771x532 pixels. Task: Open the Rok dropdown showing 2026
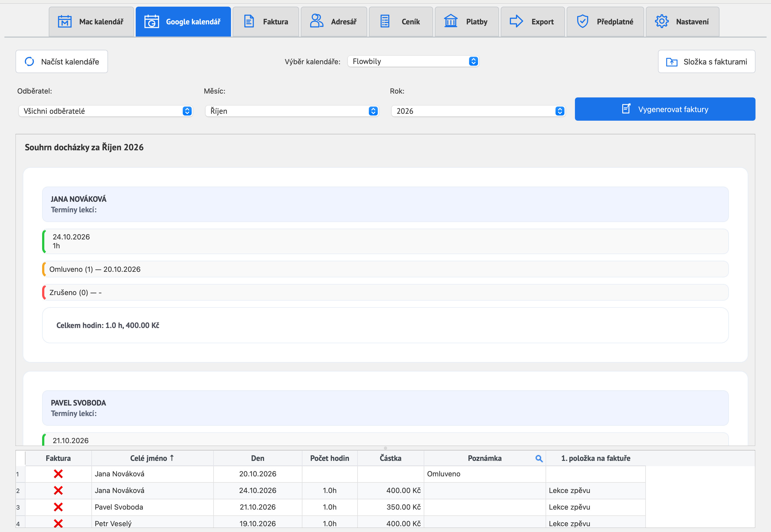(478, 111)
